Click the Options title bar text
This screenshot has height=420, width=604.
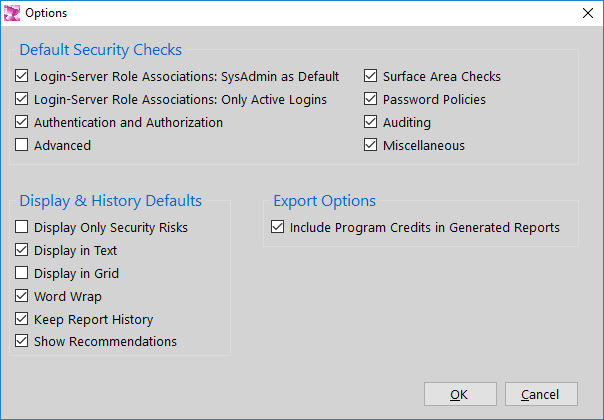[x=46, y=13]
